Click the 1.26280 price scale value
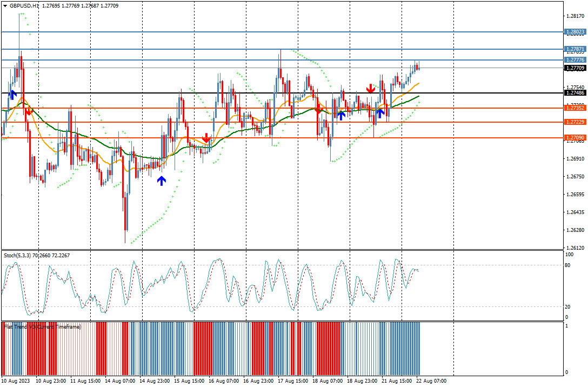The image size is (588, 387). coord(575,230)
